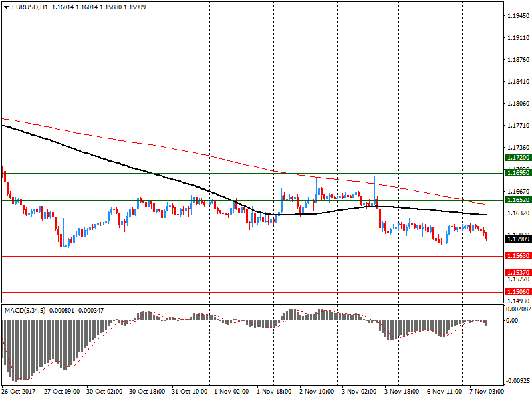Click the 1.18760 price scale value
The height and width of the screenshot is (399, 532).
(x=519, y=60)
